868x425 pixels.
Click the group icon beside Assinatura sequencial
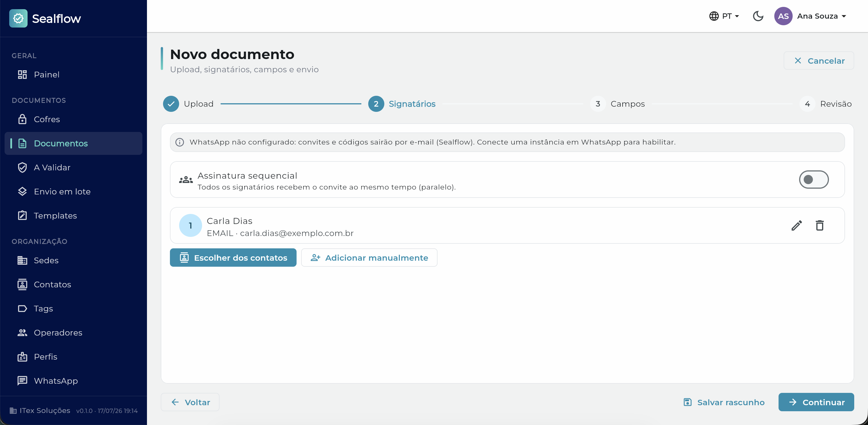coord(186,180)
